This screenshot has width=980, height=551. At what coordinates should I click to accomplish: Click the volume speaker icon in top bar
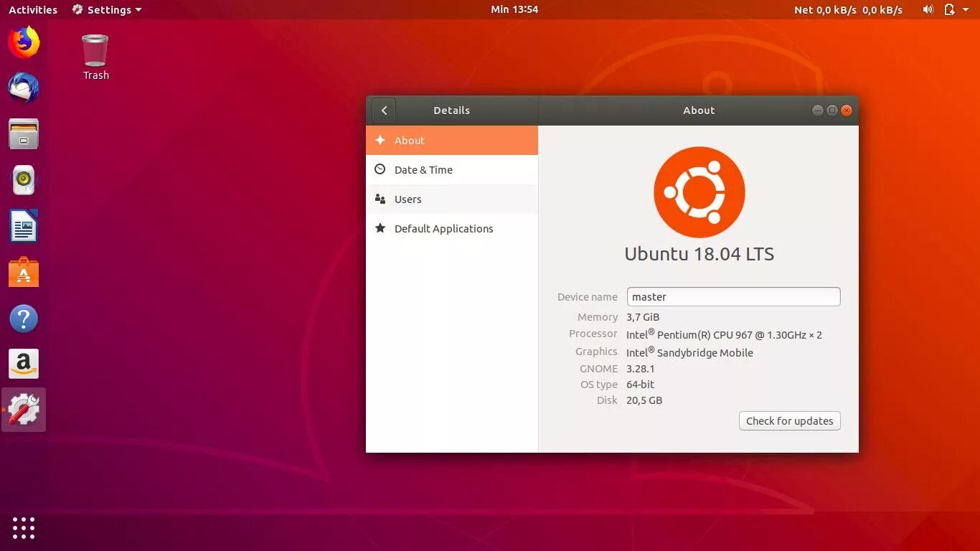pos(928,9)
